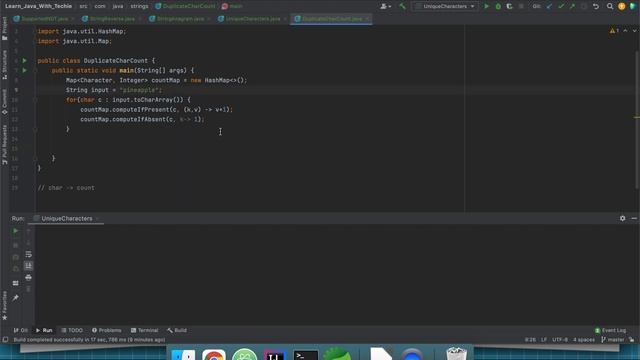
Task: Open the Terminal app in the dock
Action: (x=306, y=354)
